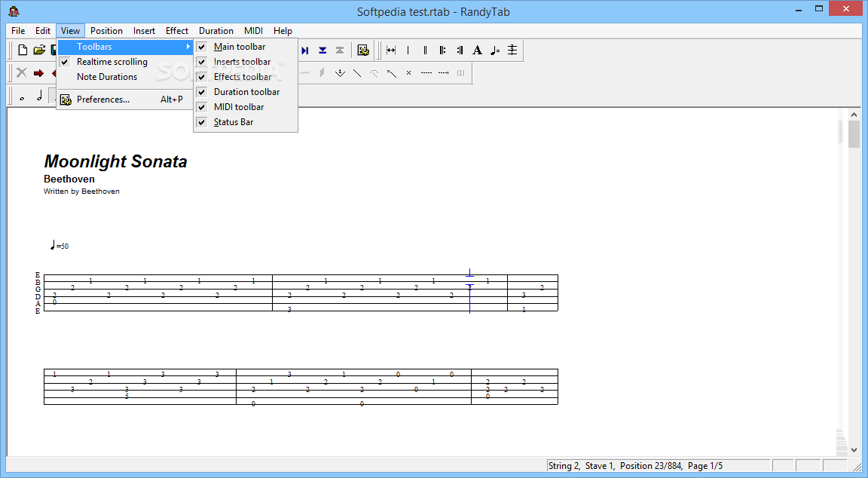Click the Written by Beethoven line
This screenshot has height=478, width=868.
click(x=81, y=191)
